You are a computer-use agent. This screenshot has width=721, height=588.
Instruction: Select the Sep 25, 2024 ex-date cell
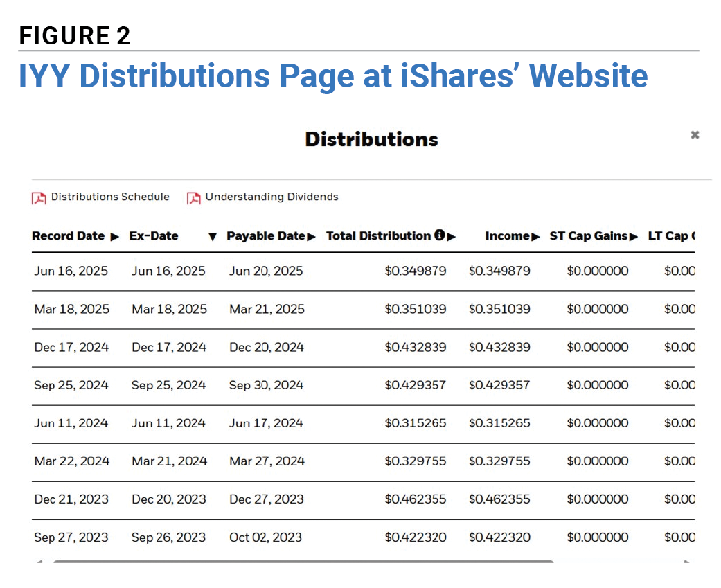[168, 385]
